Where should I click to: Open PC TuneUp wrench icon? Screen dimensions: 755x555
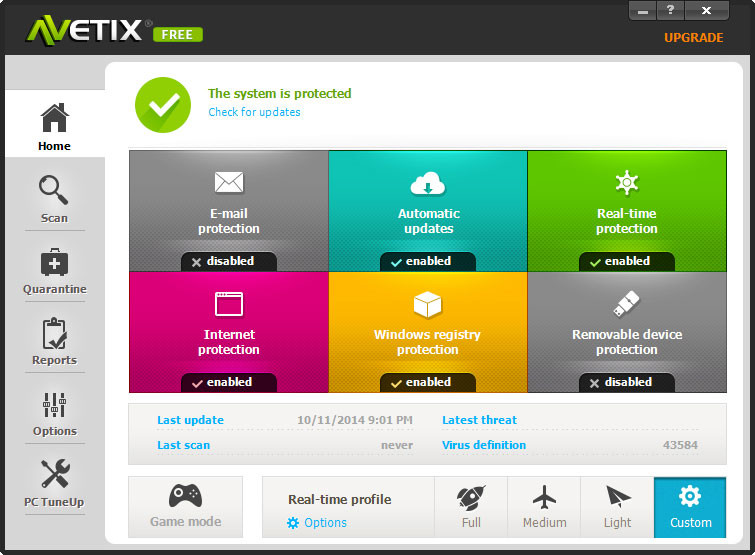[55, 474]
